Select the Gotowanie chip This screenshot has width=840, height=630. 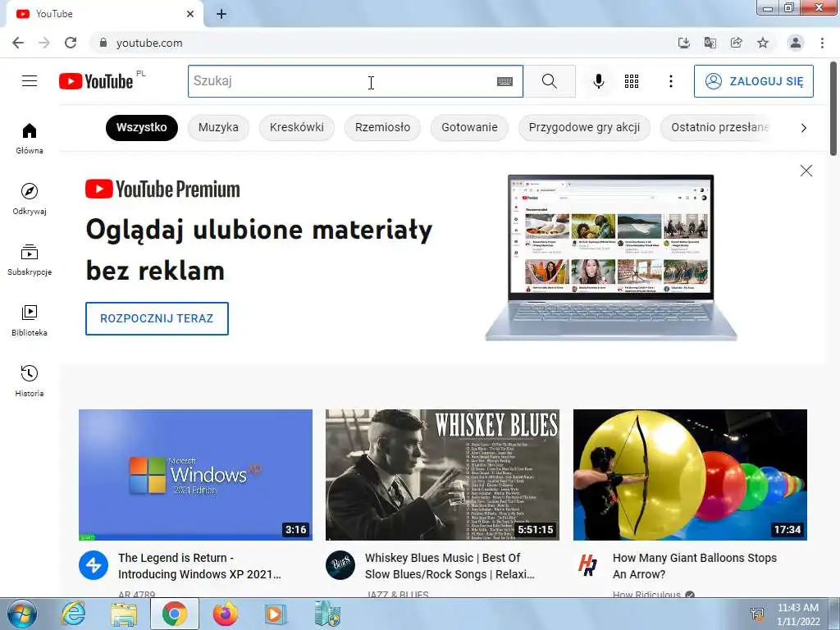[469, 127]
